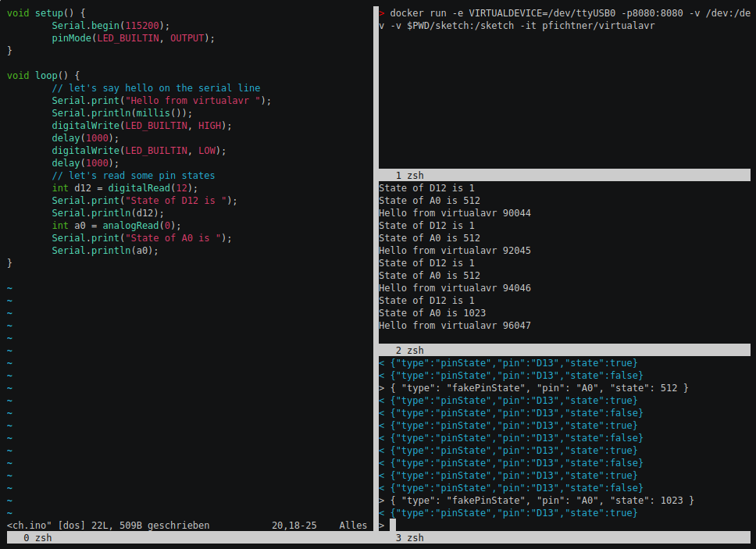Select the "int d12 = digitalRead(12)" line
This screenshot has height=549, width=756.
tap(125, 188)
